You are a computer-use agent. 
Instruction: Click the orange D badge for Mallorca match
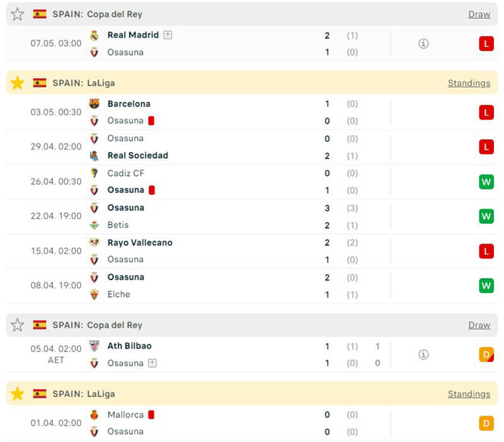(x=486, y=423)
